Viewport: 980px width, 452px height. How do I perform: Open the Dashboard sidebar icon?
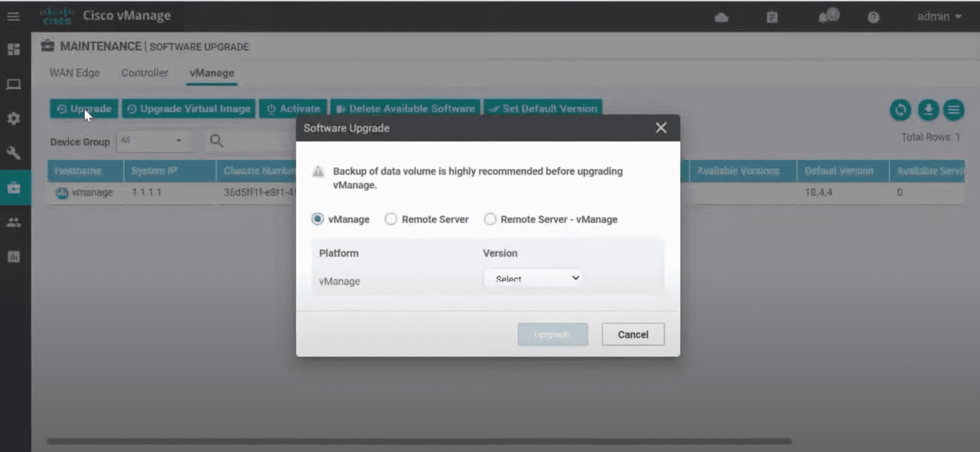tap(14, 49)
